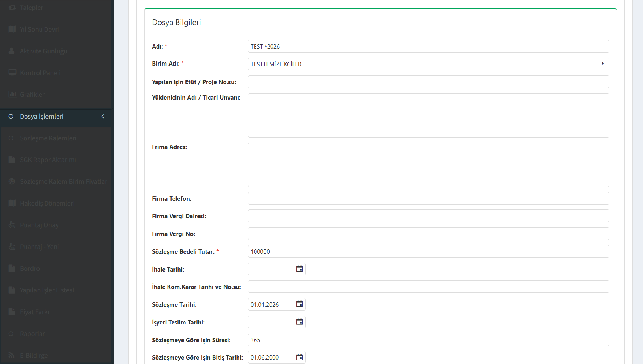Viewport: 643px width, 364px height.
Task: Click the Aktivite Günlüğü user icon
Action: pyautogui.click(x=12, y=51)
